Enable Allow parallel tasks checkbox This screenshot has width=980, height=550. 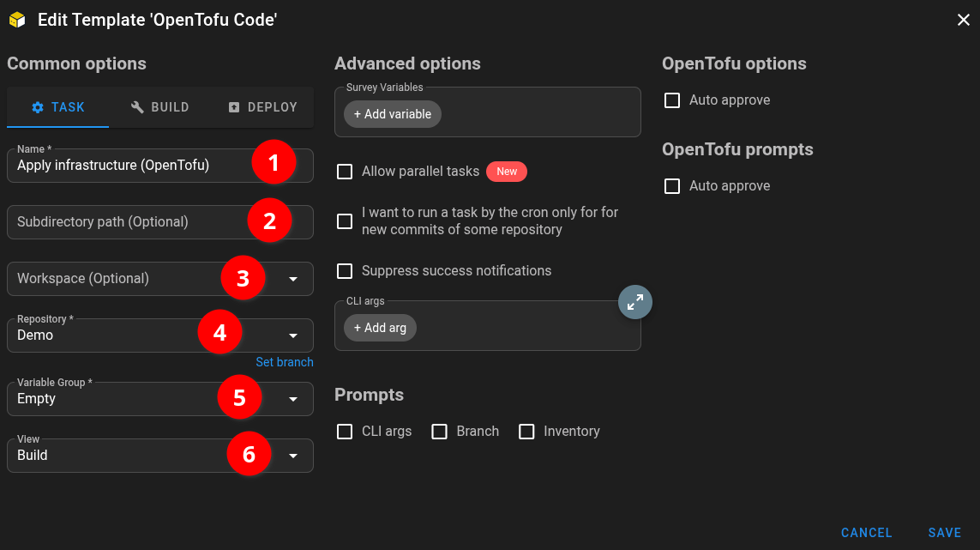pos(345,172)
